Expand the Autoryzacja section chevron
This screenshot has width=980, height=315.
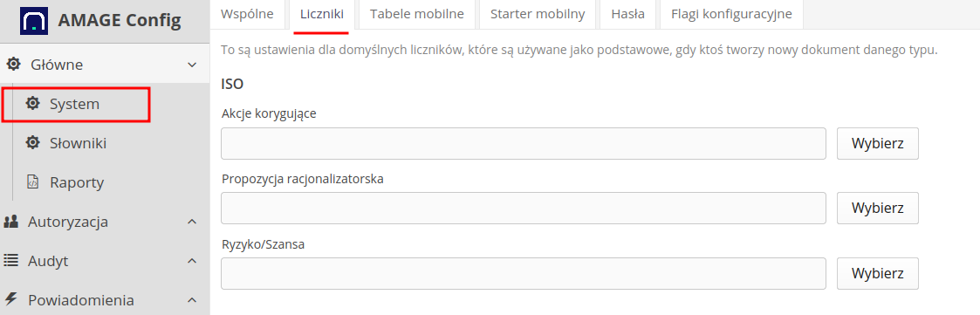click(193, 222)
